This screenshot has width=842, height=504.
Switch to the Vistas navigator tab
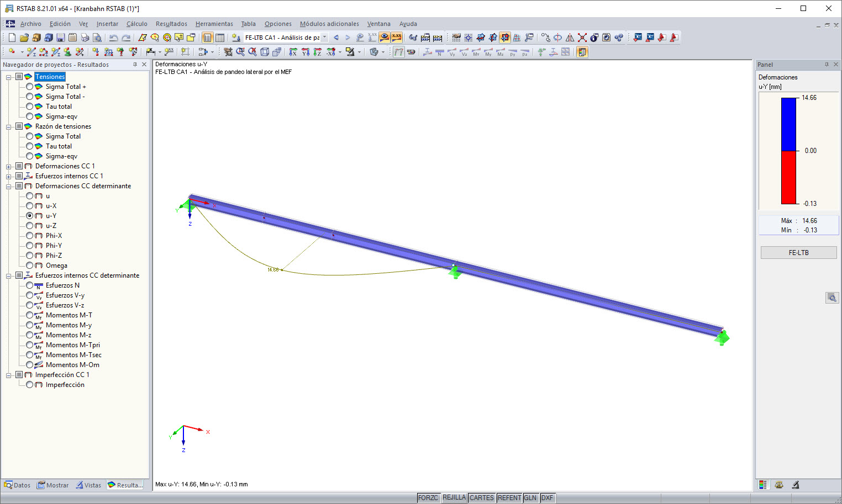pyautogui.click(x=88, y=485)
